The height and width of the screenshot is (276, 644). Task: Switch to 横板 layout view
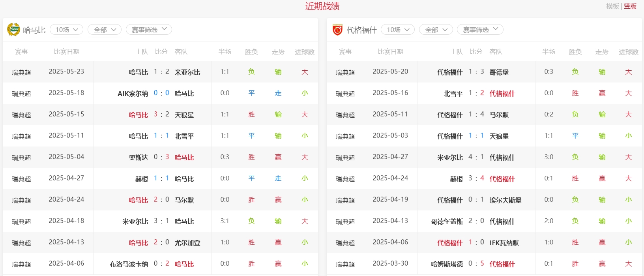(x=612, y=6)
